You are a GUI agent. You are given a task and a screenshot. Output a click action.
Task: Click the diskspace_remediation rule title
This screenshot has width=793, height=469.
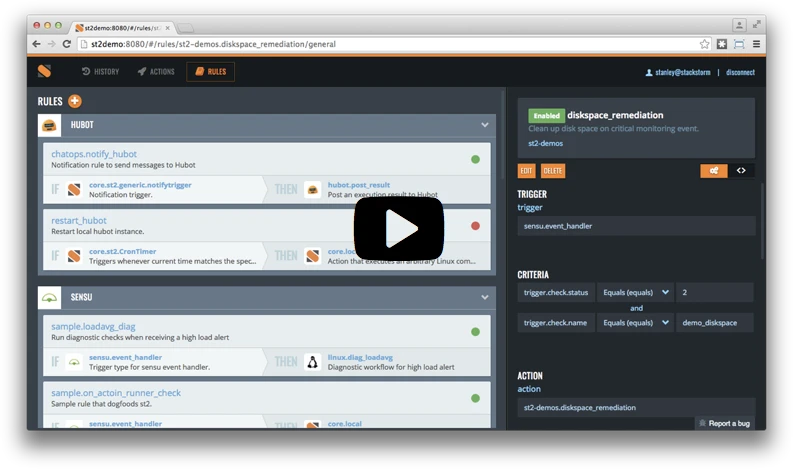tap(615, 115)
